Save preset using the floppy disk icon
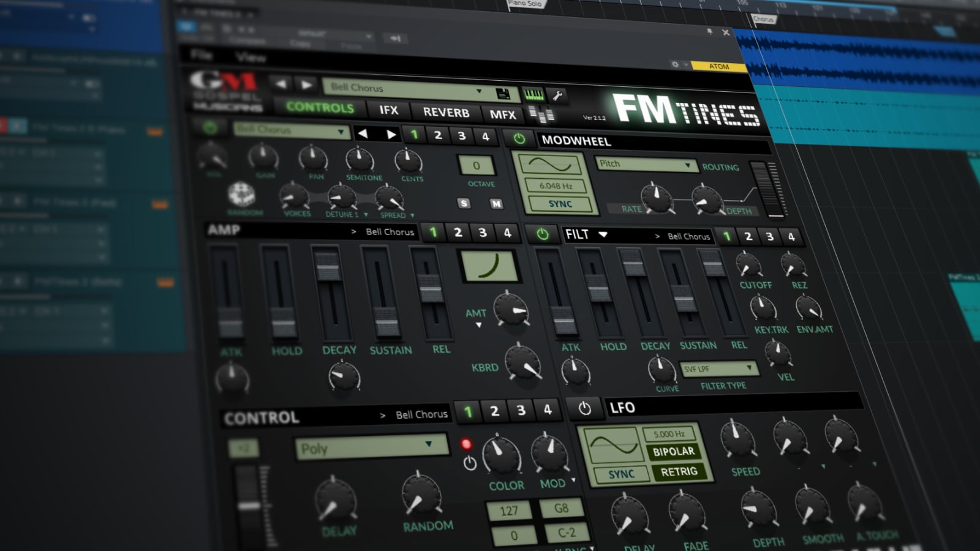This screenshot has height=551, width=980. point(503,93)
